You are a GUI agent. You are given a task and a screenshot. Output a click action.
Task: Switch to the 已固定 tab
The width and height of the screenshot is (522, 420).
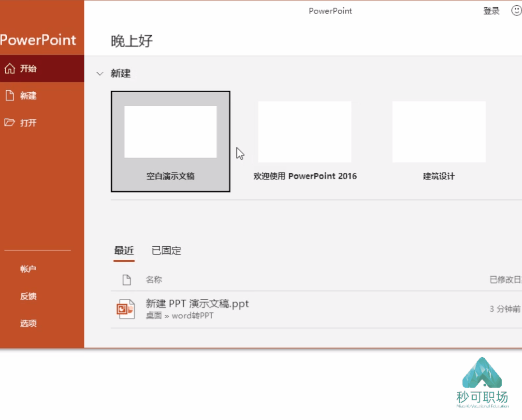[166, 250]
